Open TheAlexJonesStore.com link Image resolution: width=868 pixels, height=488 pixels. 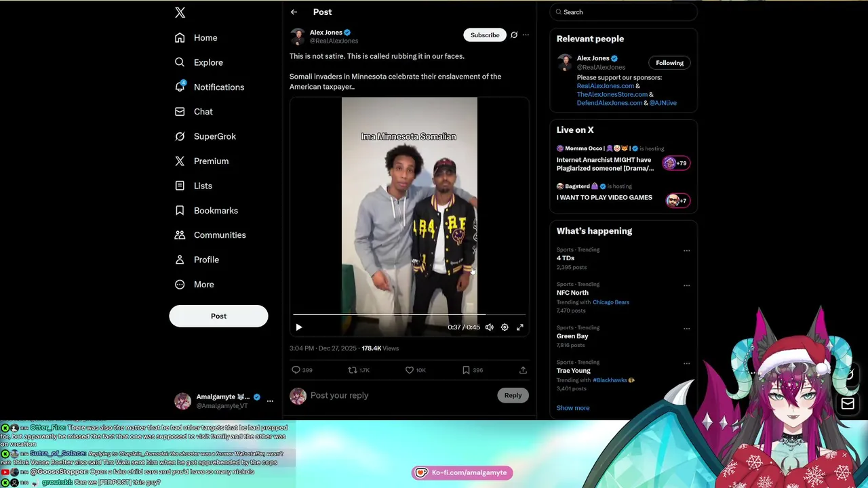point(612,95)
